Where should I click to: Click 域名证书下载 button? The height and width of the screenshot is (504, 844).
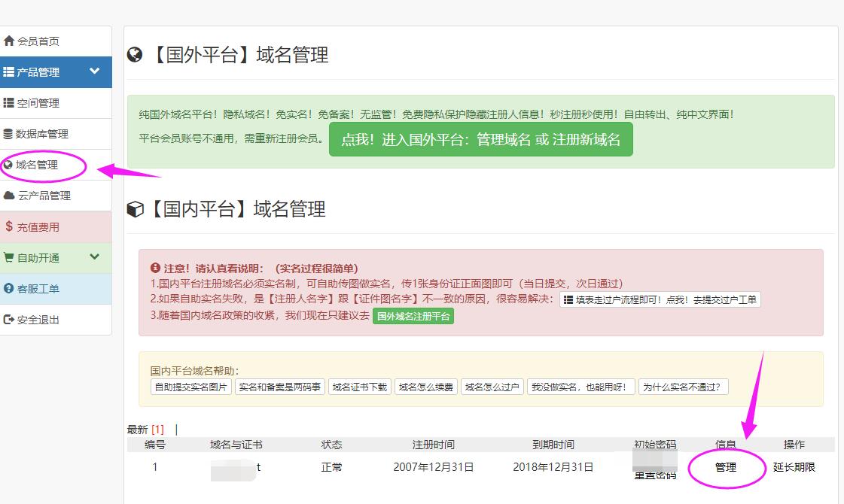pyautogui.click(x=360, y=387)
